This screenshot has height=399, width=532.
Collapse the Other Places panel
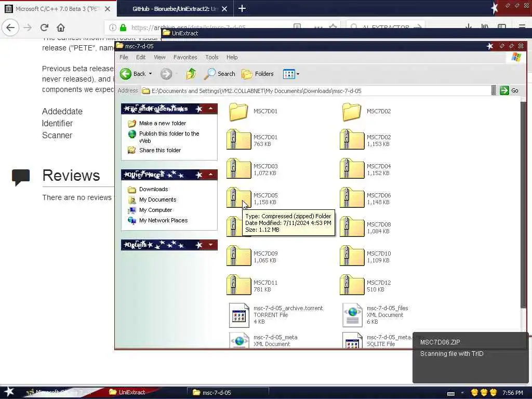(x=211, y=175)
